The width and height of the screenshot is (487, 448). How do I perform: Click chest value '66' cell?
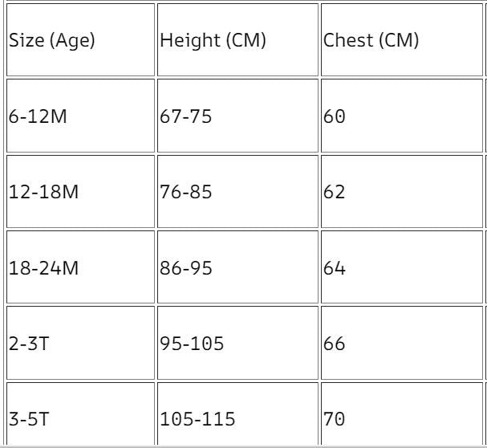coord(401,344)
